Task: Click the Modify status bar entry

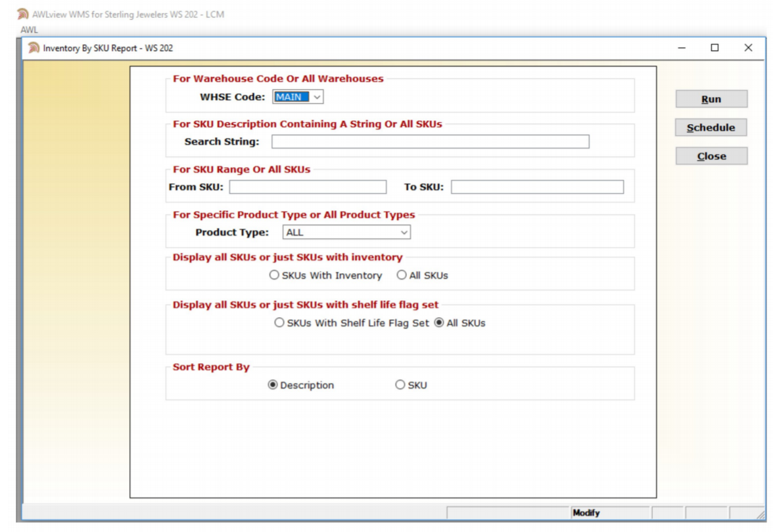Action: pos(586,513)
